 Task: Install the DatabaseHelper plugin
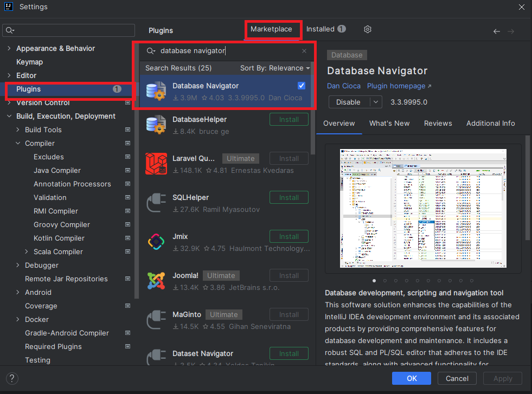(289, 119)
